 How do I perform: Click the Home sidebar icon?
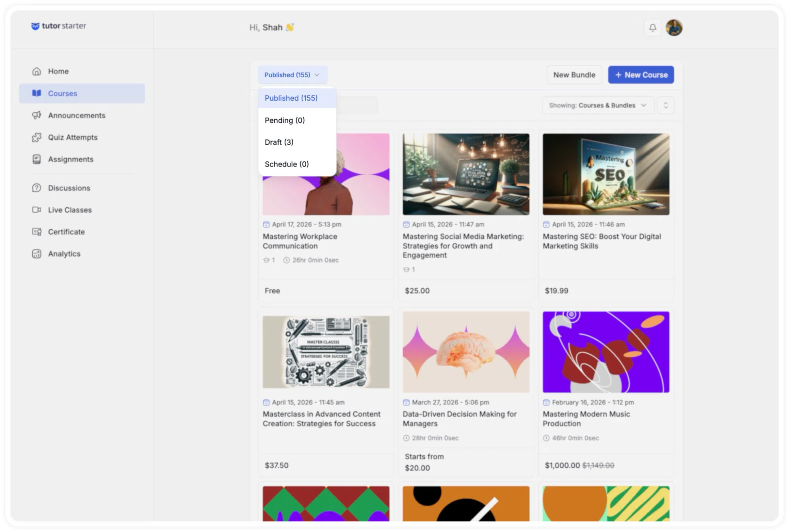(x=37, y=71)
